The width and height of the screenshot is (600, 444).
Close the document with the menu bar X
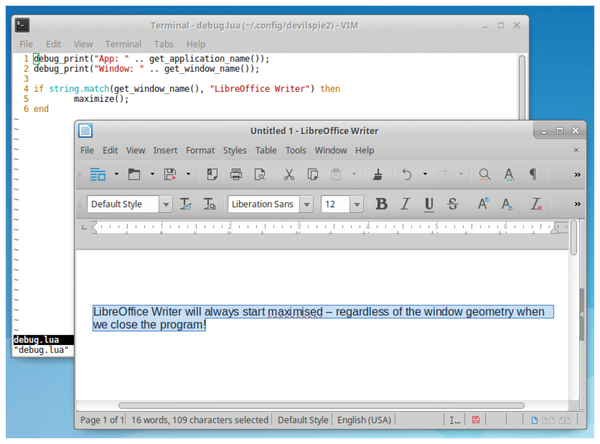tap(576, 150)
